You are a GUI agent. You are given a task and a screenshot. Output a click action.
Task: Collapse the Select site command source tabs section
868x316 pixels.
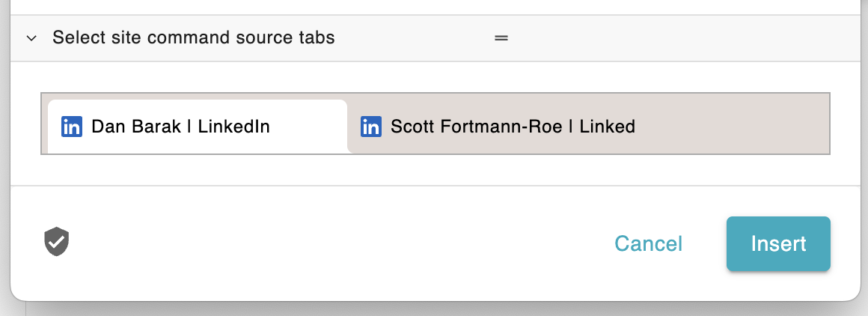pyautogui.click(x=31, y=37)
